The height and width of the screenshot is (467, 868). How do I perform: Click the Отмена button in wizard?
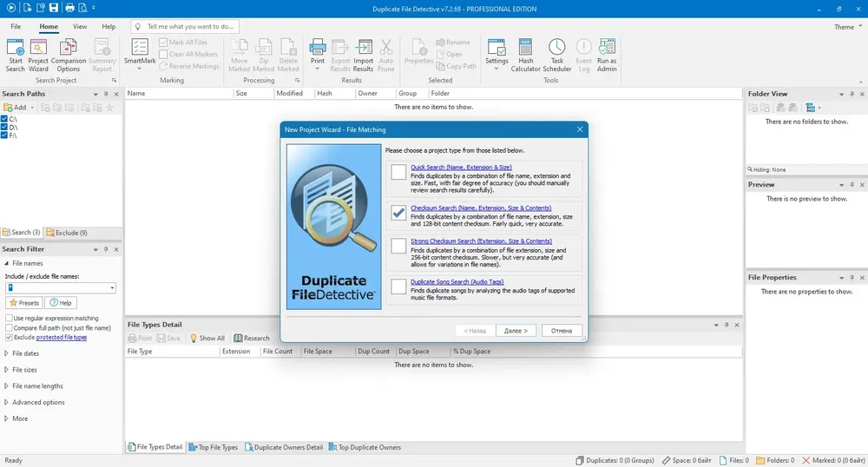tap(562, 331)
